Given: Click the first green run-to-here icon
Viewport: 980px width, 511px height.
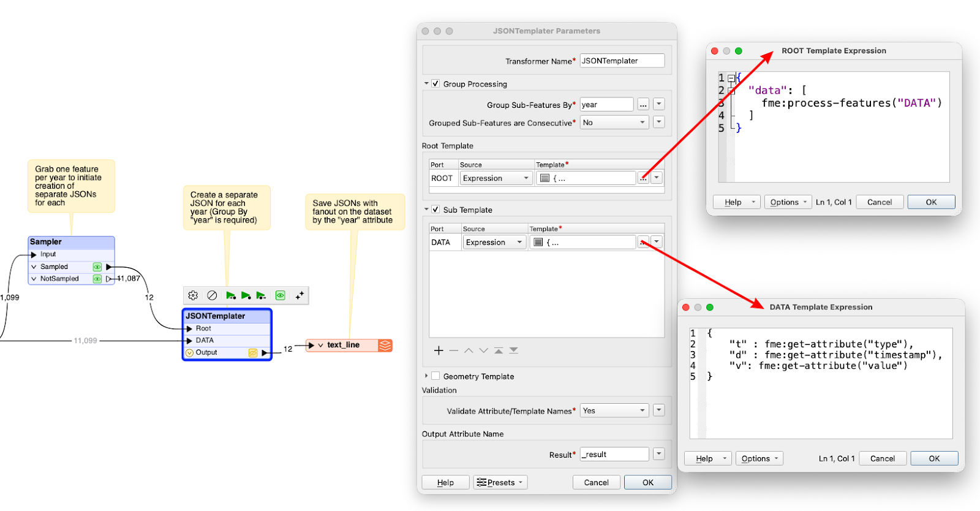Looking at the screenshot, I should point(231,295).
